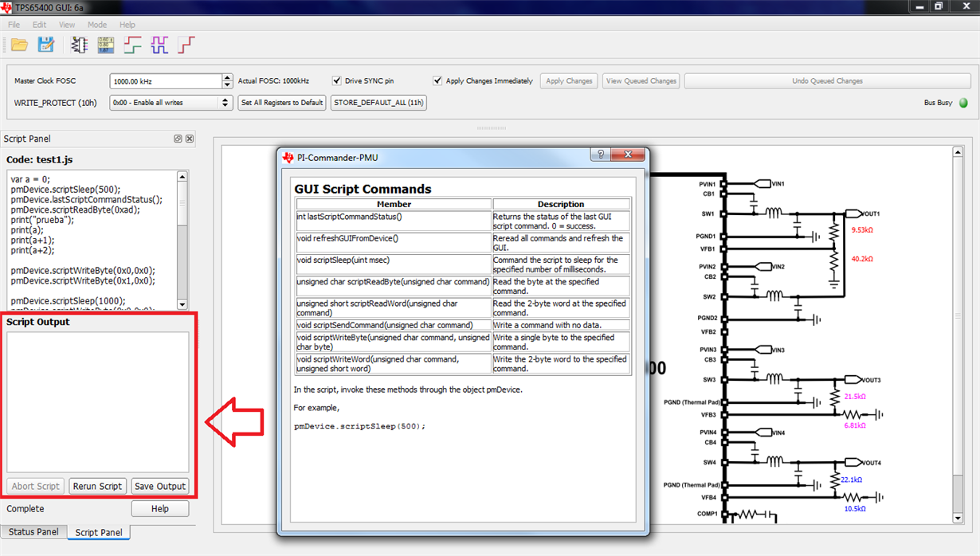The height and width of the screenshot is (556, 980).
Task: Click the TI logo in the main title bar
Action: pos(7,6)
